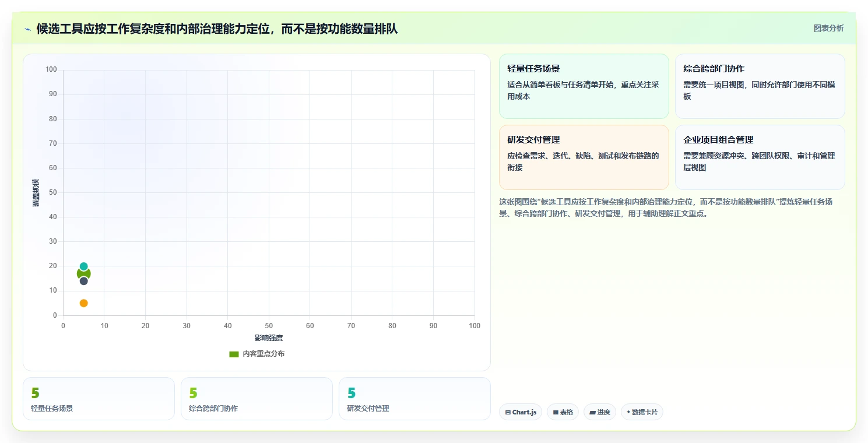Click the 进度 tag chip
868x443 pixels.
tap(600, 412)
